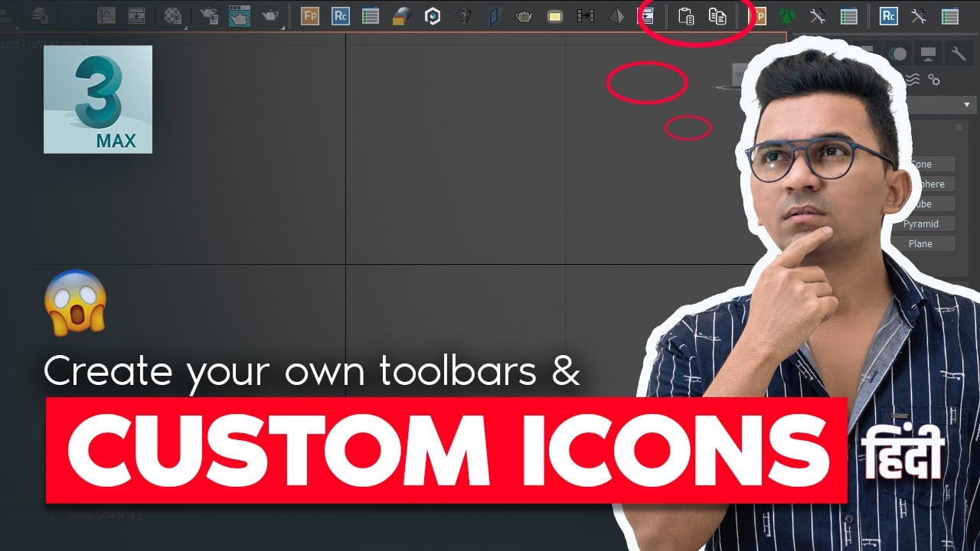The width and height of the screenshot is (980, 551).
Task: Click the mirror arrow between bars icon
Action: point(586,15)
